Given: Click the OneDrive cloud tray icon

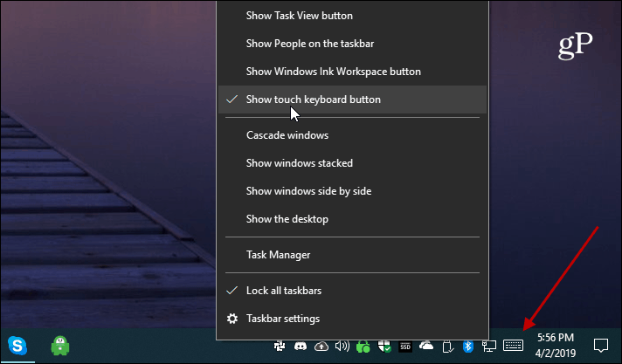Looking at the screenshot, I should tap(426, 346).
